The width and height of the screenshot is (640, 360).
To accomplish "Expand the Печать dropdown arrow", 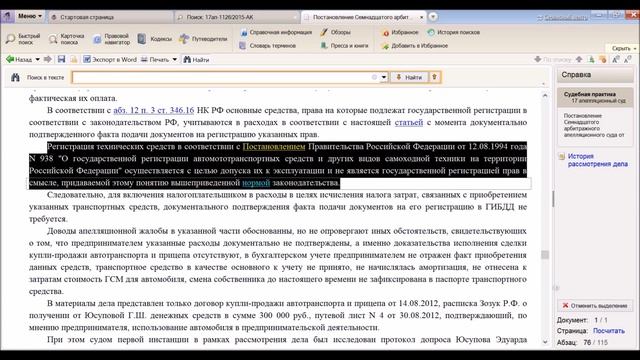I will point(175,60).
